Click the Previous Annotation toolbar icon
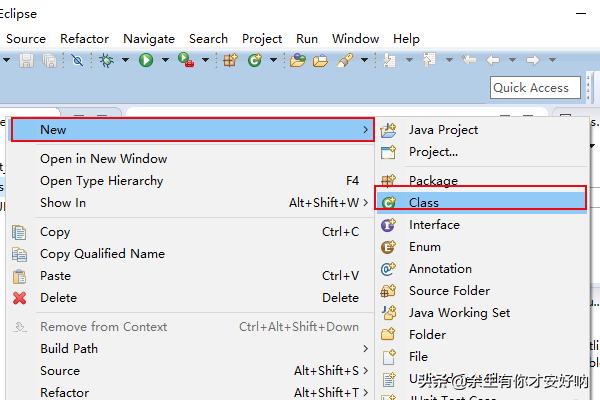Screen dimensions: 600x400 (429, 60)
